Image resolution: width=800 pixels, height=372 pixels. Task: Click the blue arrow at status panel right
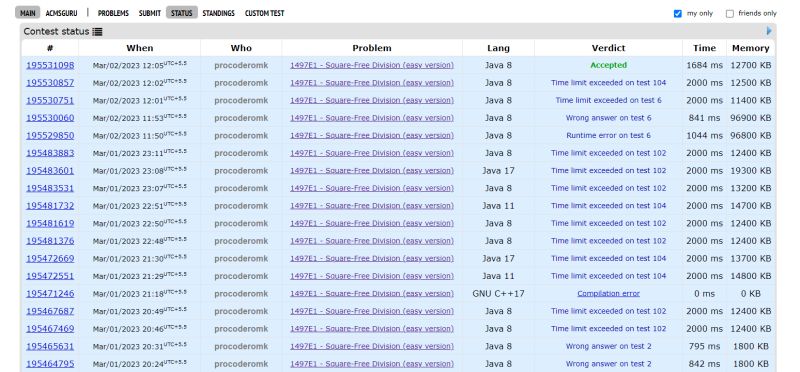point(769,31)
